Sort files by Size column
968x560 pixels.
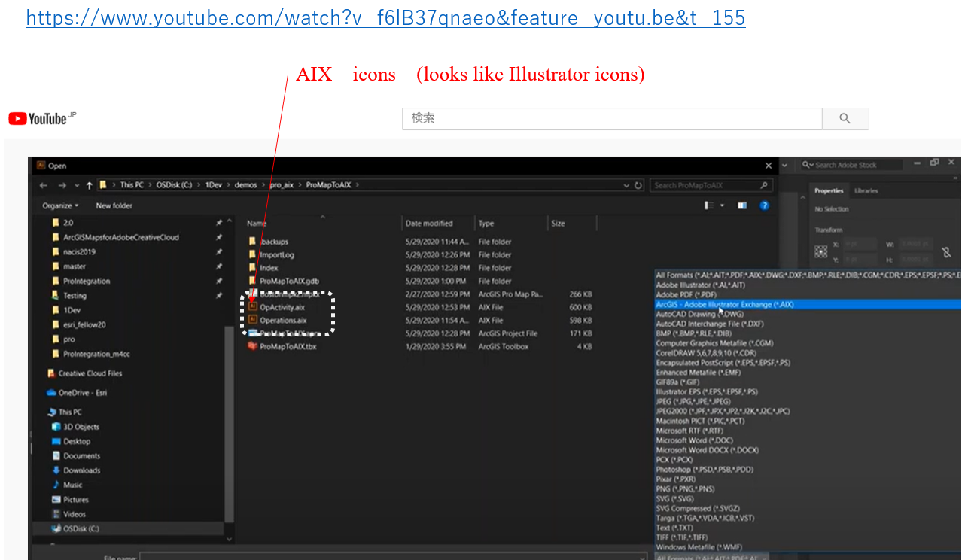tap(558, 224)
